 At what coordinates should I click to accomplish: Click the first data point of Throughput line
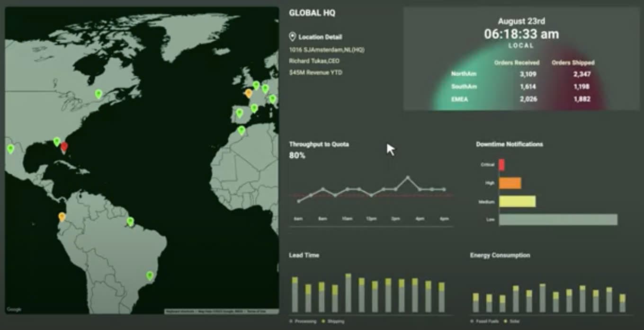click(298, 201)
